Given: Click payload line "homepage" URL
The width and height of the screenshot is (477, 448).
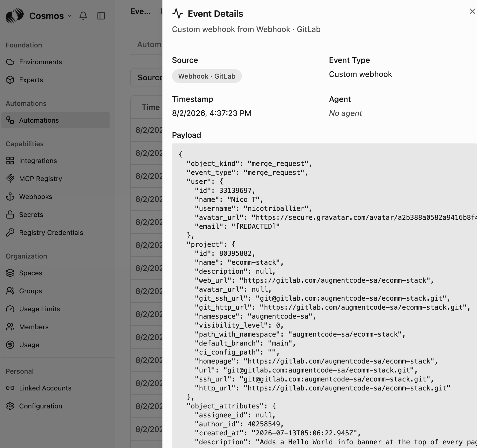Looking at the screenshot, I should tap(316, 361).
